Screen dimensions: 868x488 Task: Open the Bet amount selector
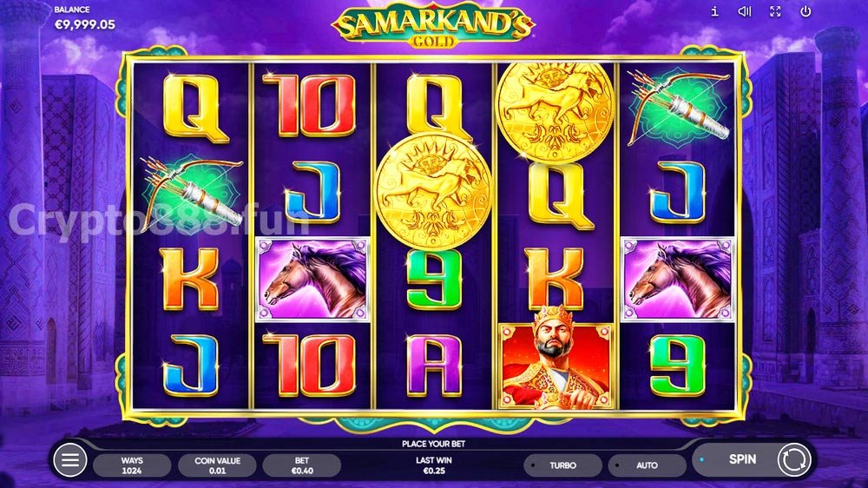[302, 465]
